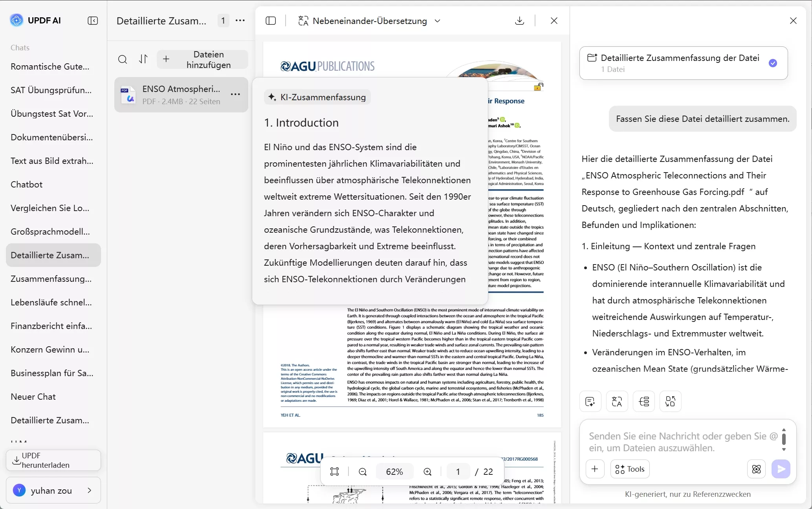Image resolution: width=812 pixels, height=509 pixels.
Task: Select the Chatbot chat in the sidebar
Action: click(x=27, y=184)
